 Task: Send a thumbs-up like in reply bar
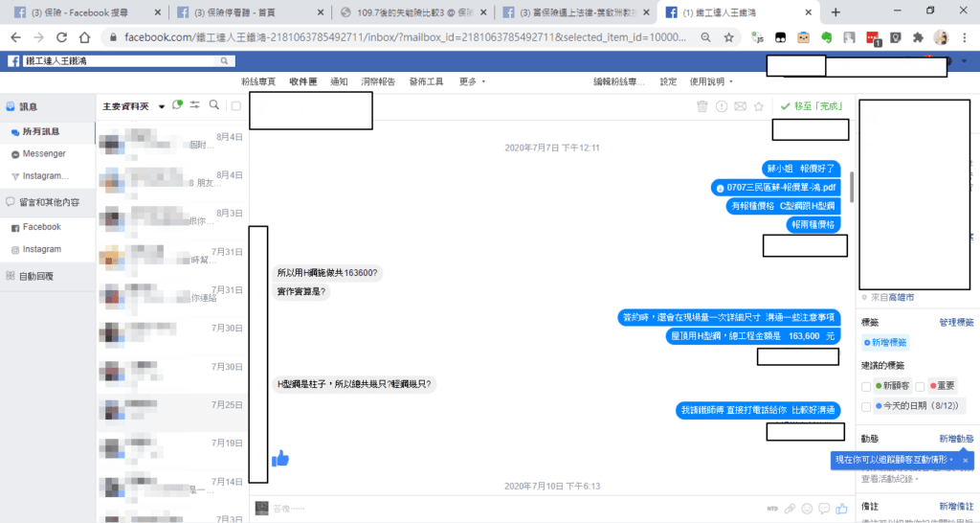click(842, 508)
